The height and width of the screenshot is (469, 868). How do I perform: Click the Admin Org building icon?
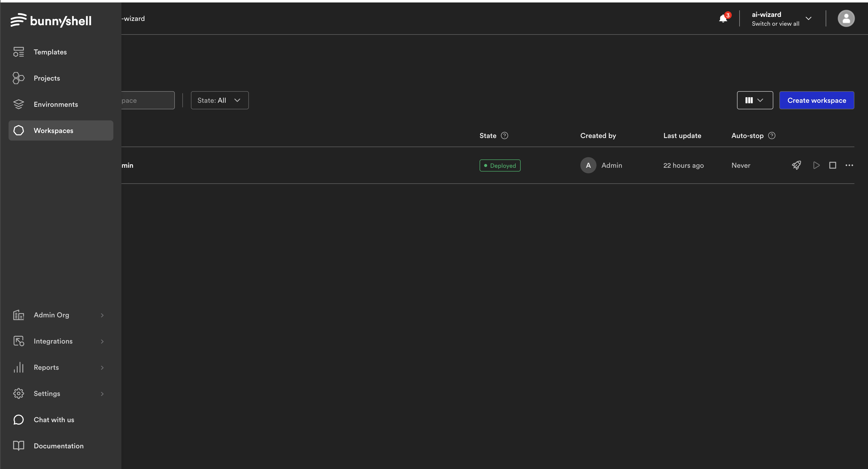coord(19,315)
